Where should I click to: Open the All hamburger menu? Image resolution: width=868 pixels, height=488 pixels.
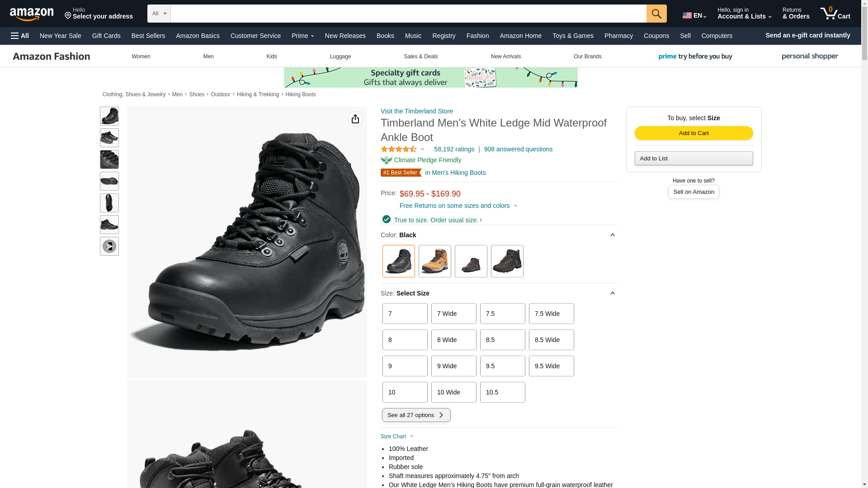pyautogui.click(x=20, y=36)
